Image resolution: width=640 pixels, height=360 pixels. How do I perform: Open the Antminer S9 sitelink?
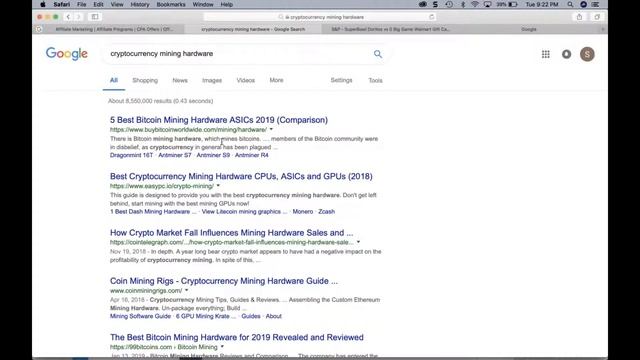point(213,155)
